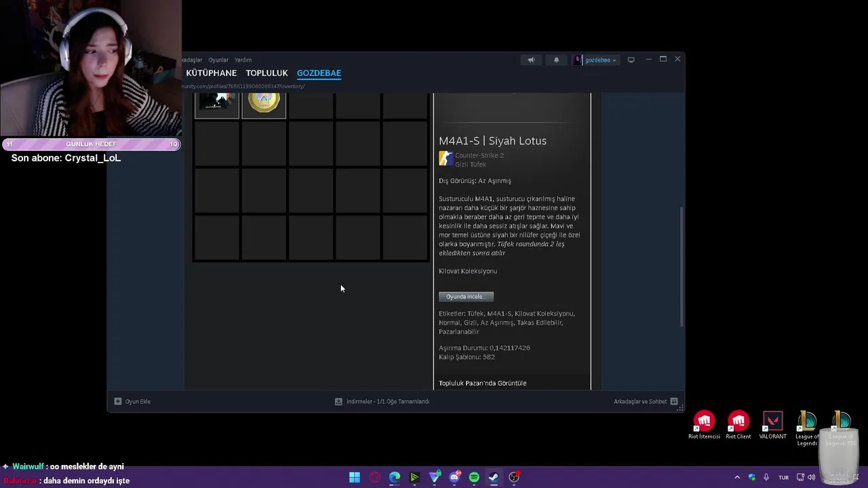868x488 pixels.
Task: Switch the TUR keyboard language indicator
Action: click(783, 477)
